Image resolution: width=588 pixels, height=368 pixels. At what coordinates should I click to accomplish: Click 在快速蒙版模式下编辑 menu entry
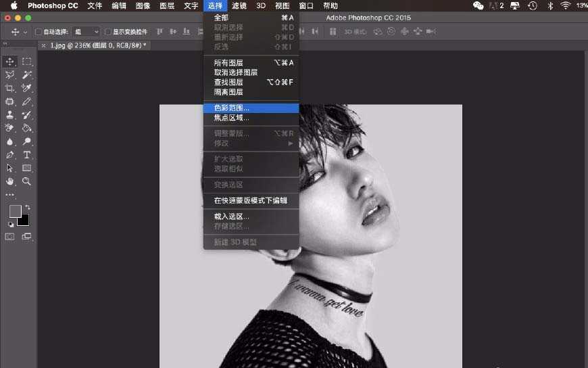coord(250,200)
